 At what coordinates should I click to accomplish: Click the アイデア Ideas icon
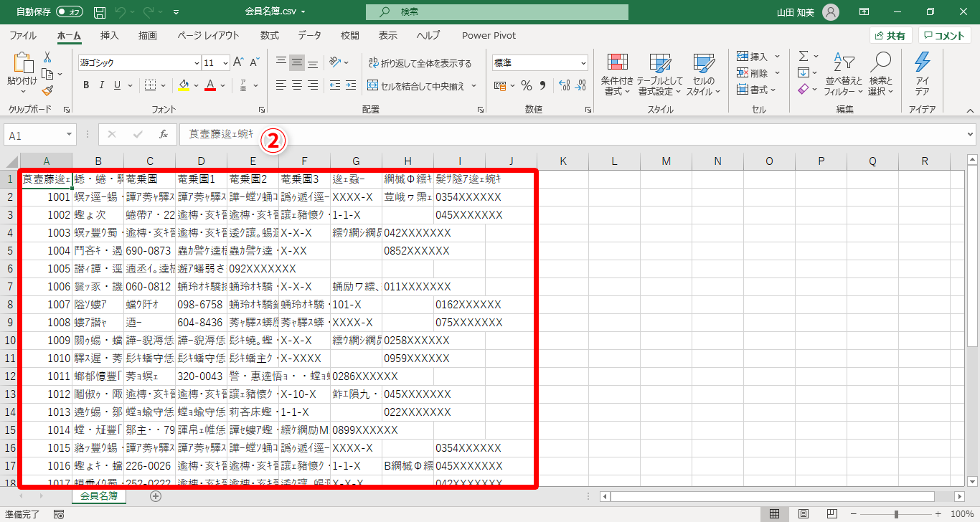pyautogui.click(x=922, y=75)
